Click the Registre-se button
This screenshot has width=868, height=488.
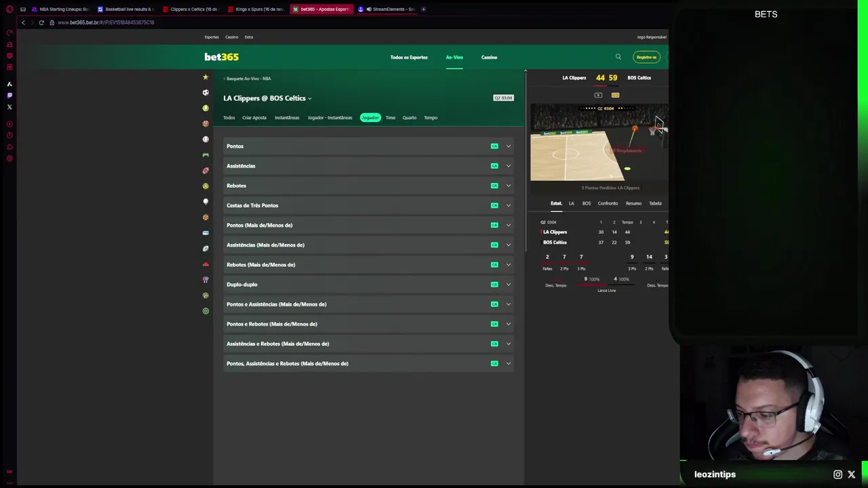(x=646, y=58)
